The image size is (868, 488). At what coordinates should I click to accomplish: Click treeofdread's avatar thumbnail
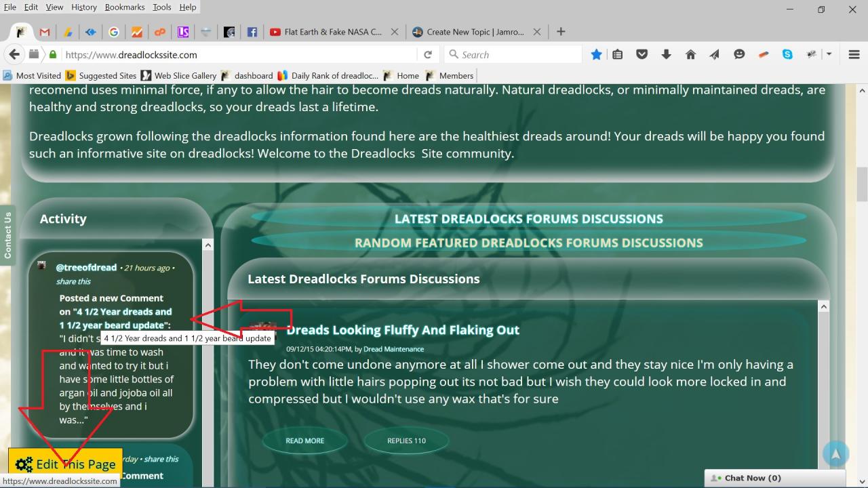click(42, 266)
